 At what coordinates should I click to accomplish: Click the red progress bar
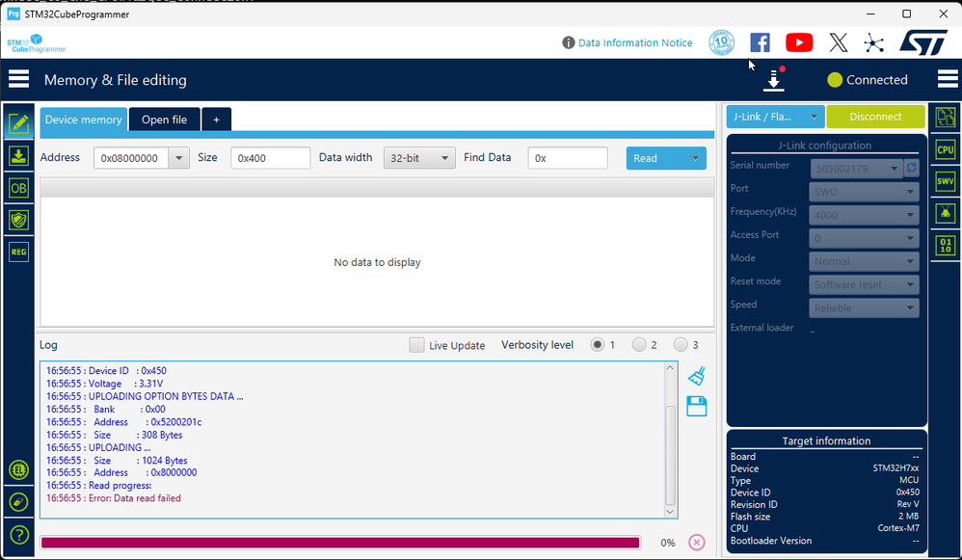[x=340, y=543]
